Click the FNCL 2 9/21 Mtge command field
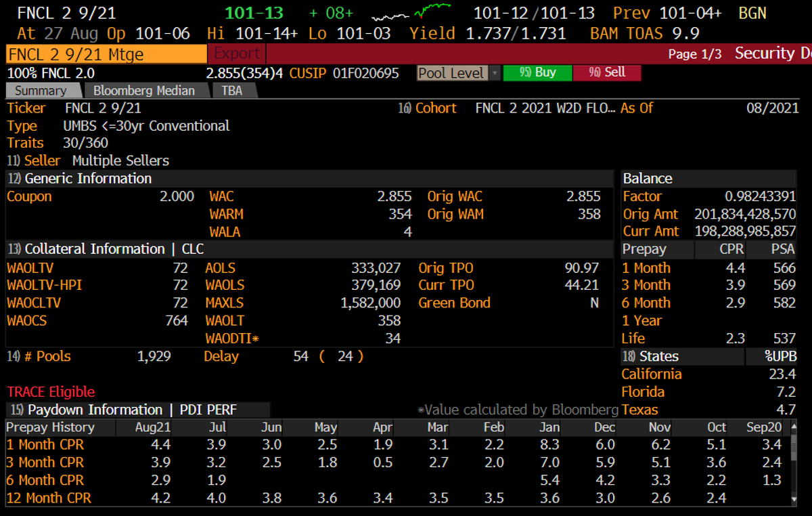Screen dimensions: 812x516 click(106, 54)
